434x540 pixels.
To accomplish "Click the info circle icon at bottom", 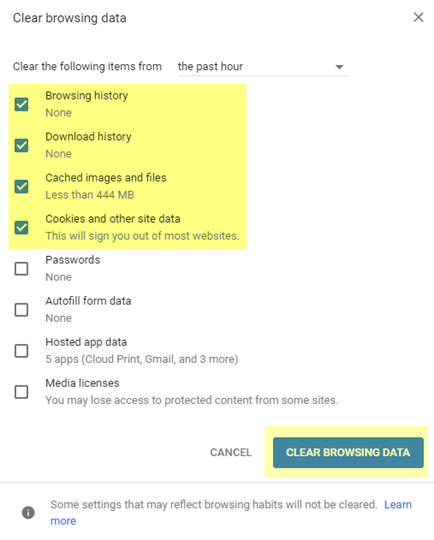I will point(28,512).
